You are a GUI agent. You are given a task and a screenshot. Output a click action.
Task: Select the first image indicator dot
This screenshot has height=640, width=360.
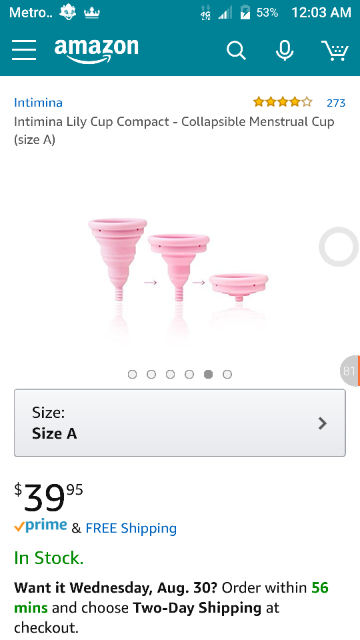(x=132, y=374)
